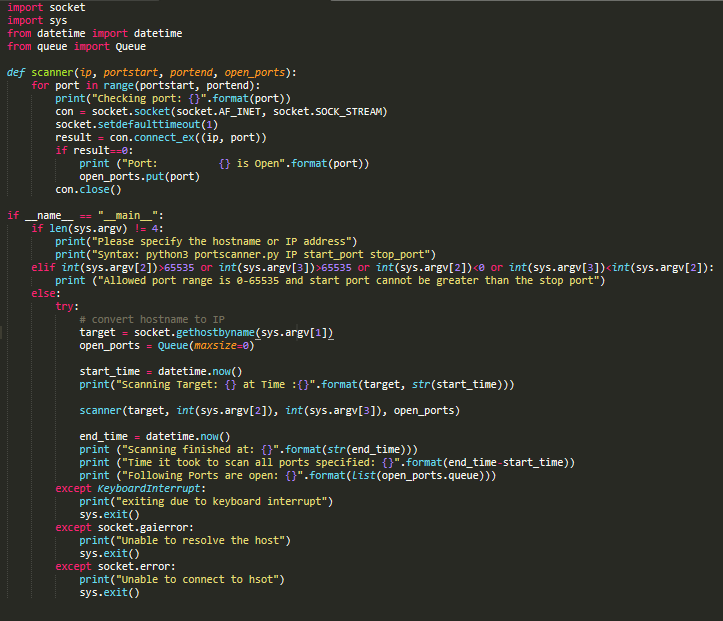Click the '# convert hostname to IP' comment
This screenshot has height=621, width=723.
152,319
